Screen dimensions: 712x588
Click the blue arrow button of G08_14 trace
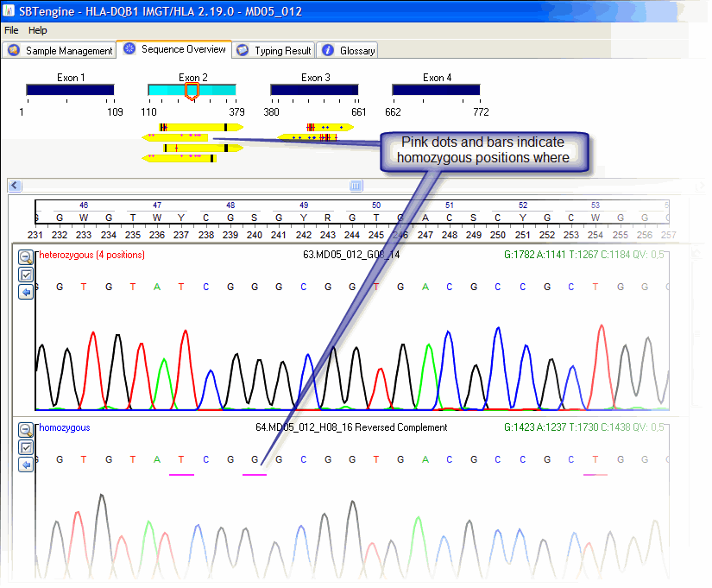(26, 292)
